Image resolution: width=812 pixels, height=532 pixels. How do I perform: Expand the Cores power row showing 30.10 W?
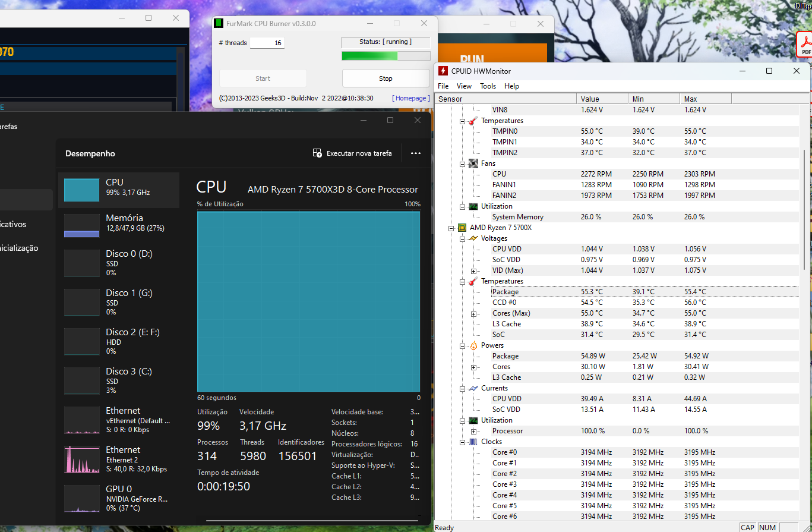coord(474,367)
